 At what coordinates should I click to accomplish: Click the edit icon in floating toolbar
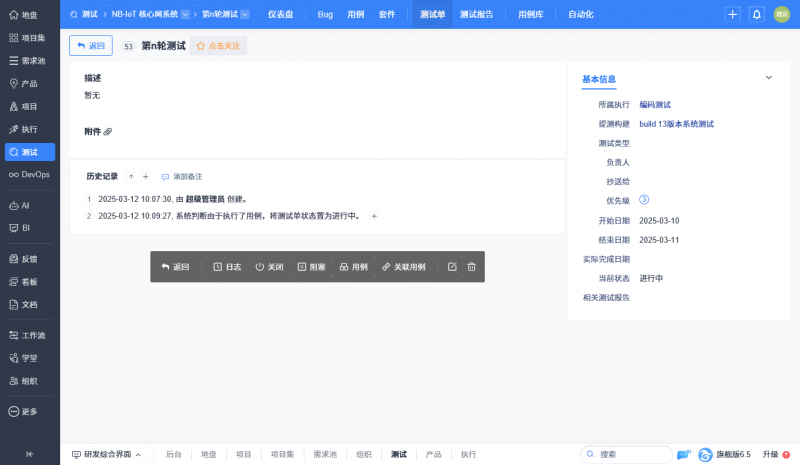(452, 267)
